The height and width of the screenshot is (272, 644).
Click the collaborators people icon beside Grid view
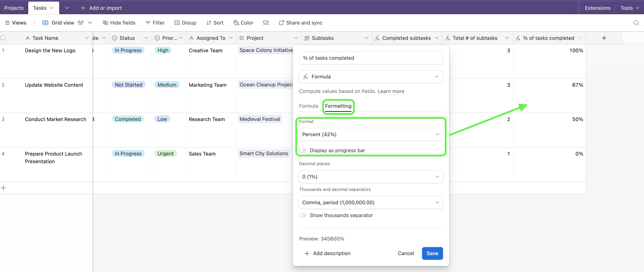coord(80,23)
